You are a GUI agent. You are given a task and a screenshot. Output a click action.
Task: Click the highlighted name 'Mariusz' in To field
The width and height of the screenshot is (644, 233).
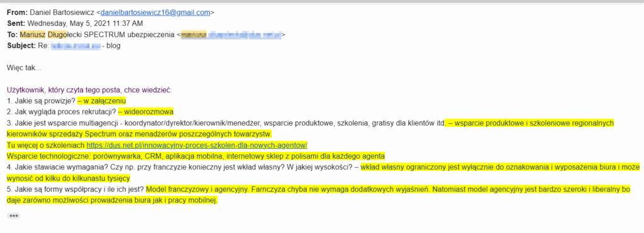tap(33, 35)
